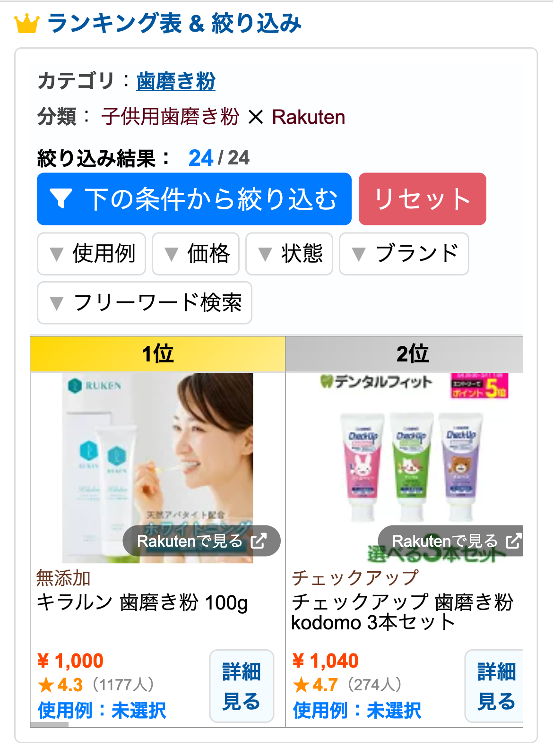Select the 2位 ranking header
This screenshot has height=756, width=553.
pyautogui.click(x=404, y=354)
